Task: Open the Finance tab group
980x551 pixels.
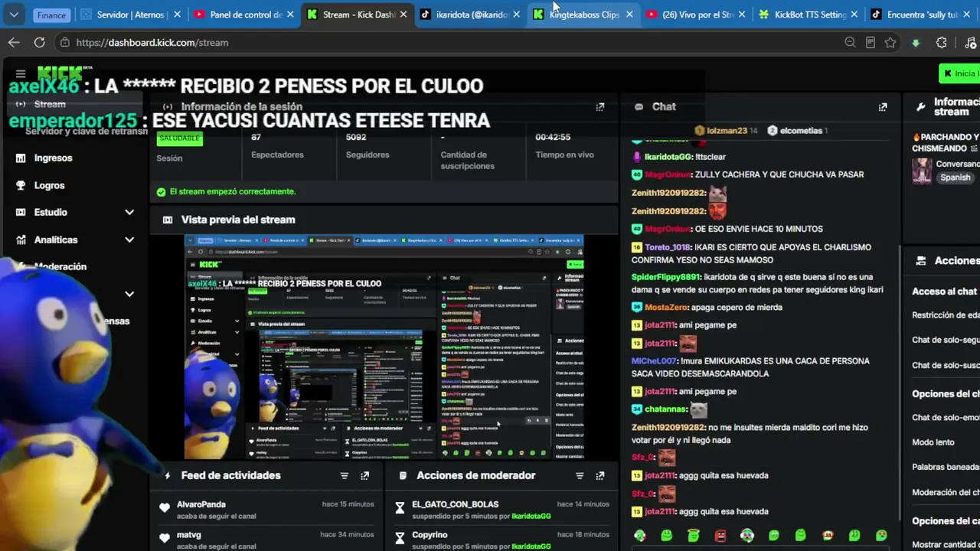Action: [51, 15]
